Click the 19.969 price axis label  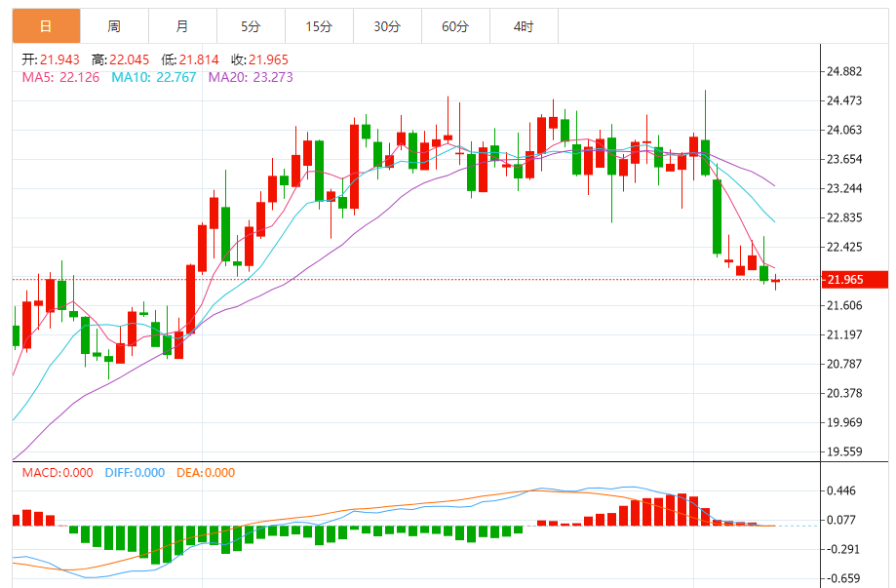(x=844, y=422)
